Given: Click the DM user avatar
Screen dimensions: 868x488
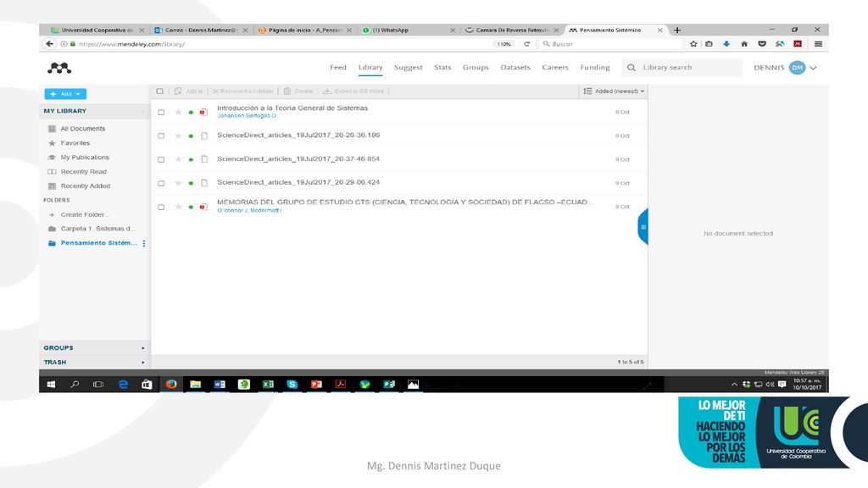Looking at the screenshot, I should (797, 68).
